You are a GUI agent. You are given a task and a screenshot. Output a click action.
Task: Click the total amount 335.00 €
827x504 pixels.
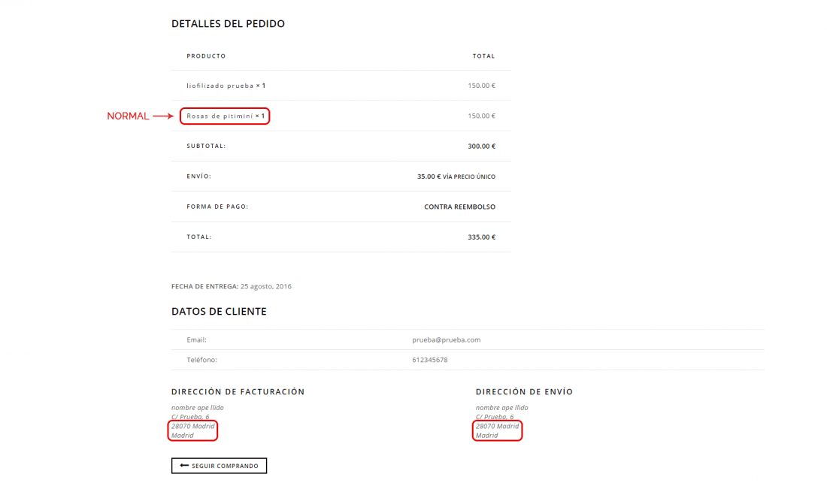click(481, 237)
